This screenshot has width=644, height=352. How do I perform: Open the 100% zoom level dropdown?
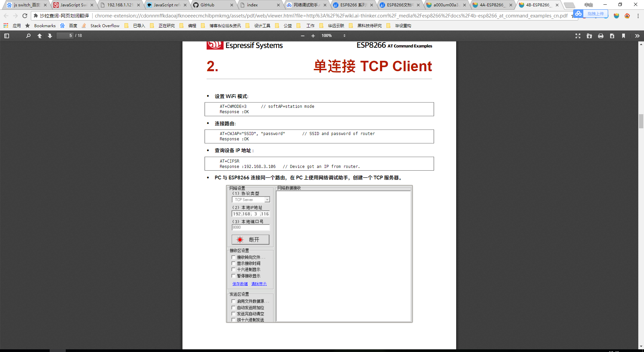click(x=333, y=36)
